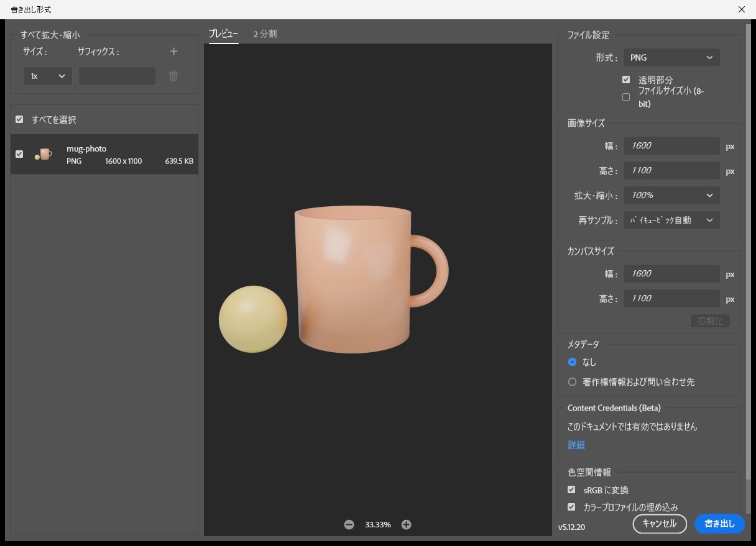
Task: Zoom in the preview with plus icon
Action: [406, 525]
